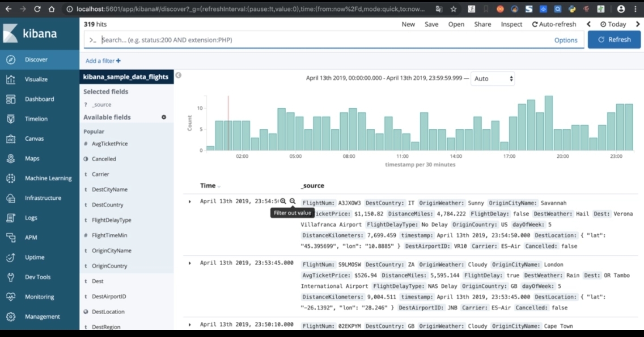Open the Auto-refresh settings
This screenshot has width=644, height=337.
[x=554, y=24]
